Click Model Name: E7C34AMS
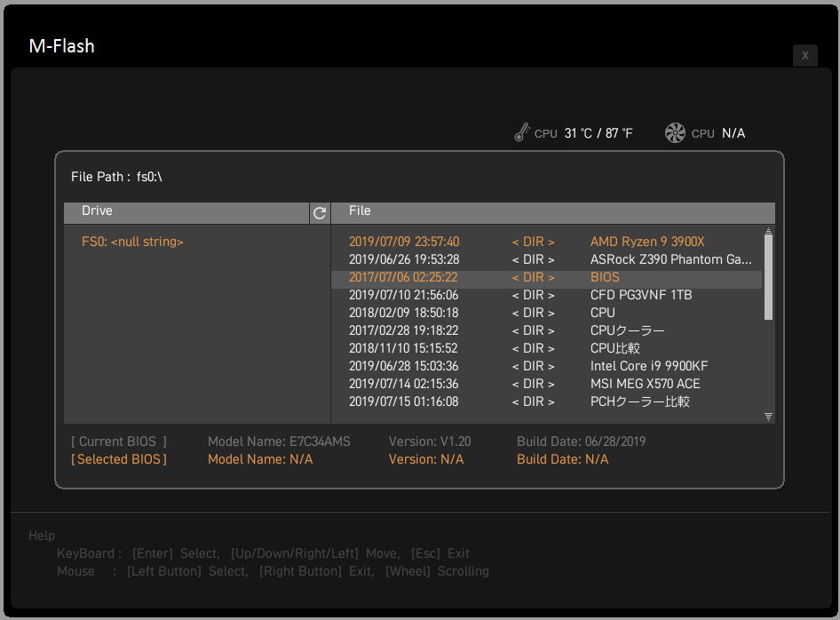840x620 pixels. pyautogui.click(x=279, y=441)
